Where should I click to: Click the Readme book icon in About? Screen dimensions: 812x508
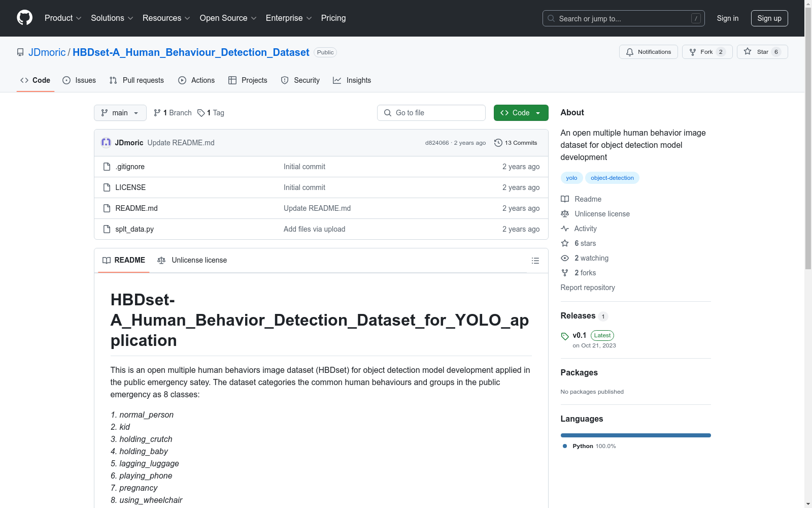tap(565, 199)
